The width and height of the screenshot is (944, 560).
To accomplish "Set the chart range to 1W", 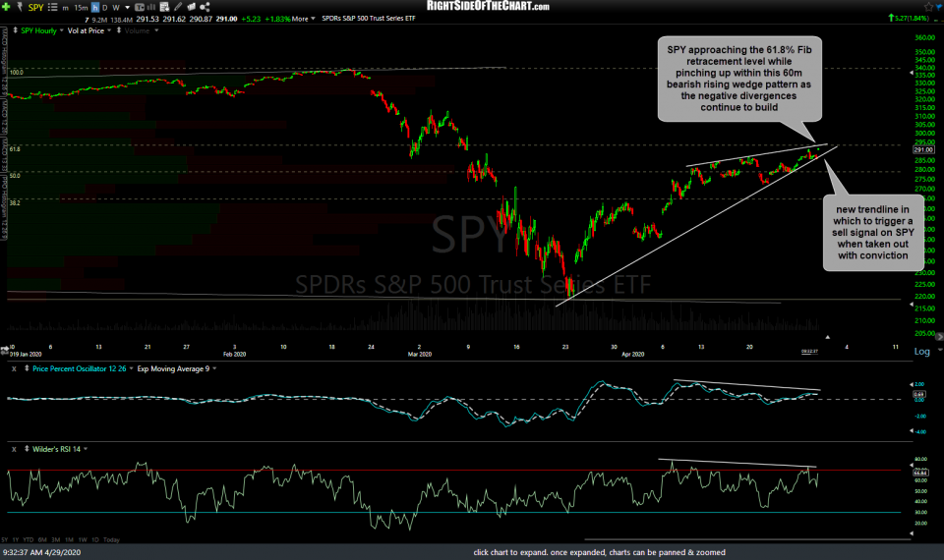I will click(83, 539).
